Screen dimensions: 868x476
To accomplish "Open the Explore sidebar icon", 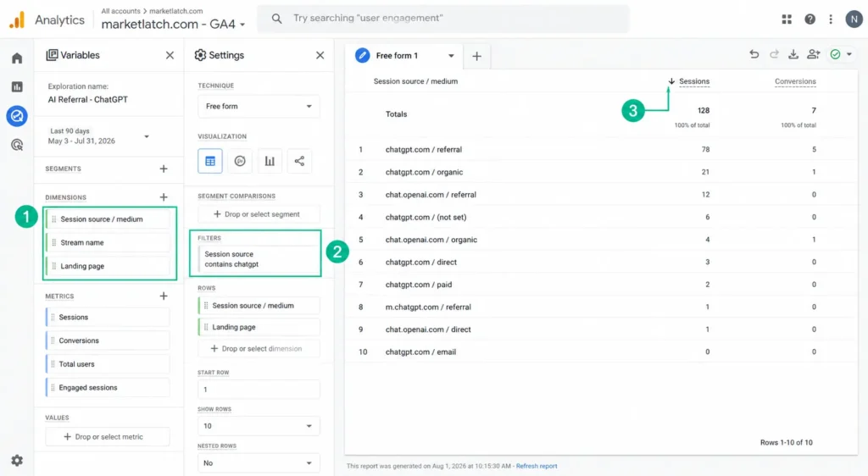I will click(x=17, y=116).
